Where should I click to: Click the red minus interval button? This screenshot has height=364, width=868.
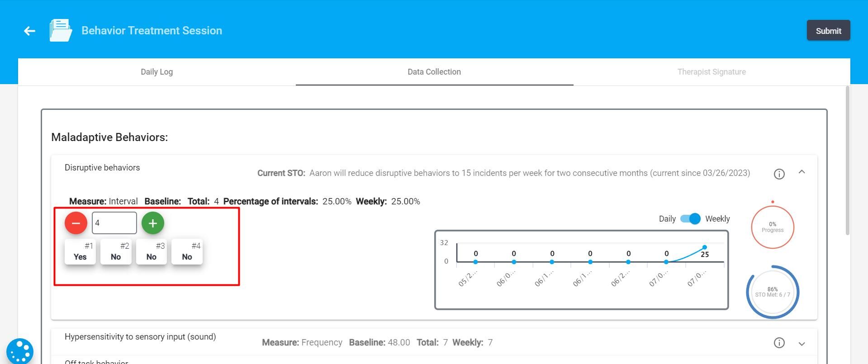tap(76, 223)
